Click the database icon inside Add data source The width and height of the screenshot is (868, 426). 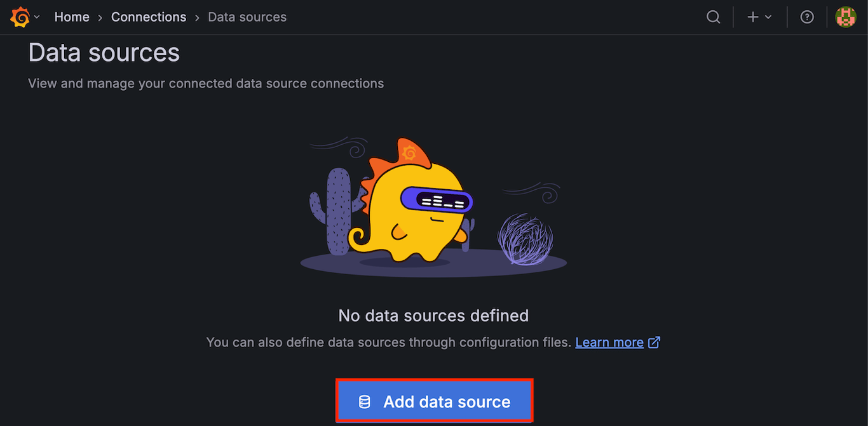click(363, 401)
